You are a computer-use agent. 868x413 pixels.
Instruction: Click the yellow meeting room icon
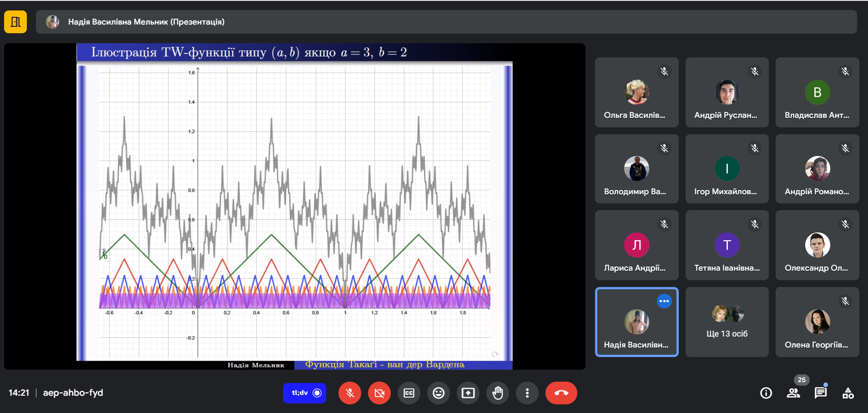tap(15, 22)
